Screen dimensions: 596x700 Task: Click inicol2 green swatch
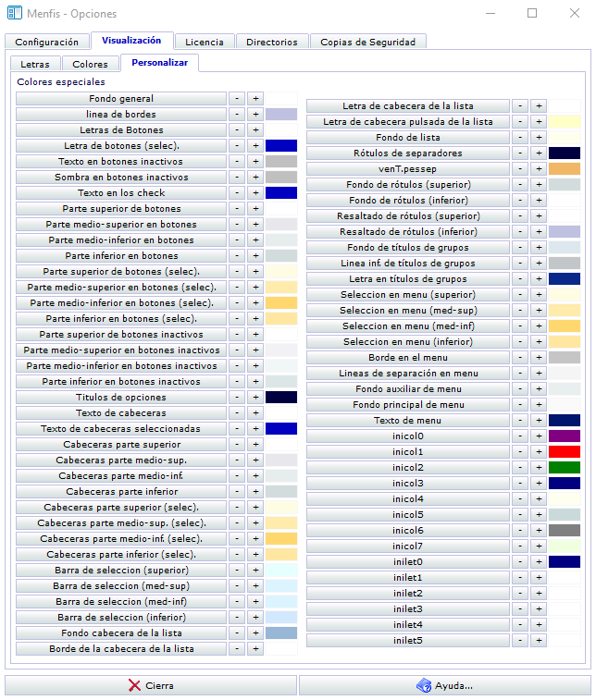tap(565, 467)
